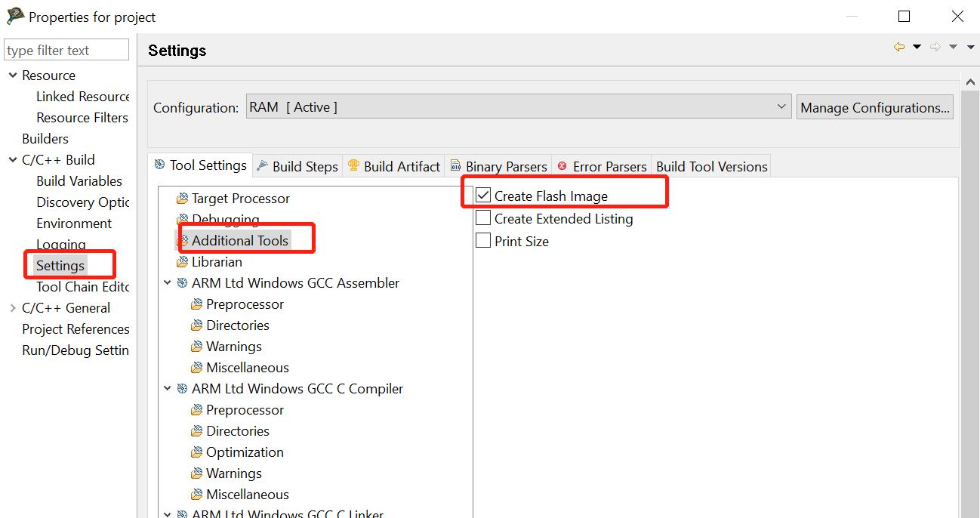Click the Debugging tool icon
Viewport: 980px width, 518px height.
[181, 219]
